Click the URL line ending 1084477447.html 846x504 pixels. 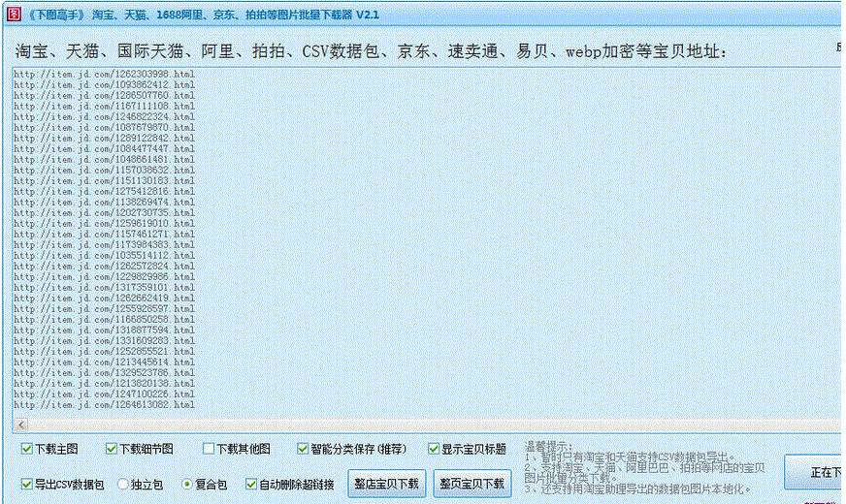pyautogui.click(x=104, y=148)
